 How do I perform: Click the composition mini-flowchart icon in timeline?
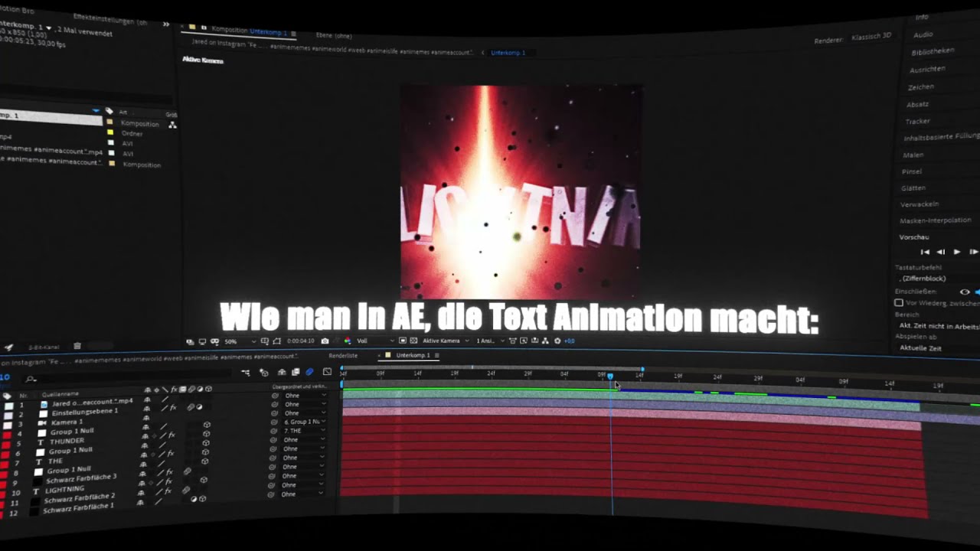click(x=246, y=372)
